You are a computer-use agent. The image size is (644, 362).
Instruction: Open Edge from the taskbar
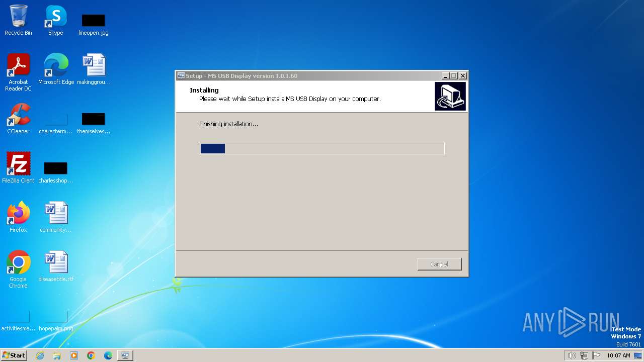point(108,355)
